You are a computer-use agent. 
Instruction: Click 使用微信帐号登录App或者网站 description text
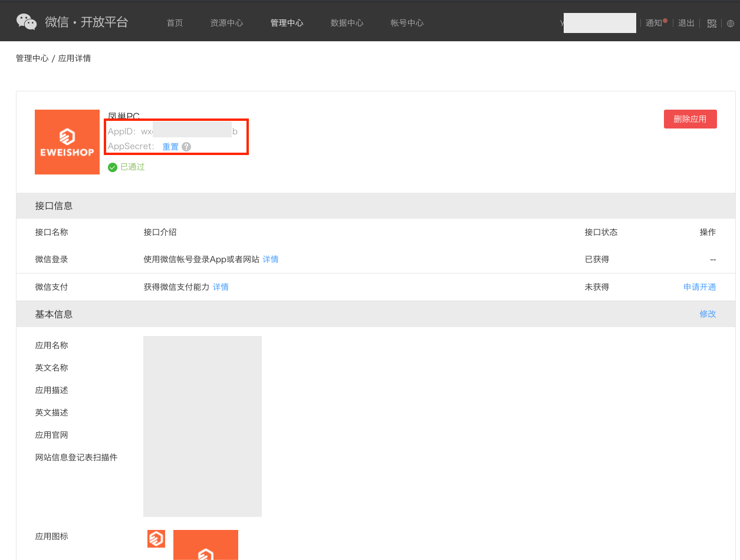click(202, 259)
